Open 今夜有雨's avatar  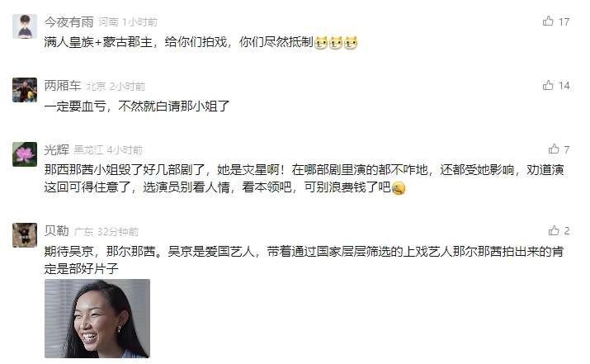coord(25,26)
